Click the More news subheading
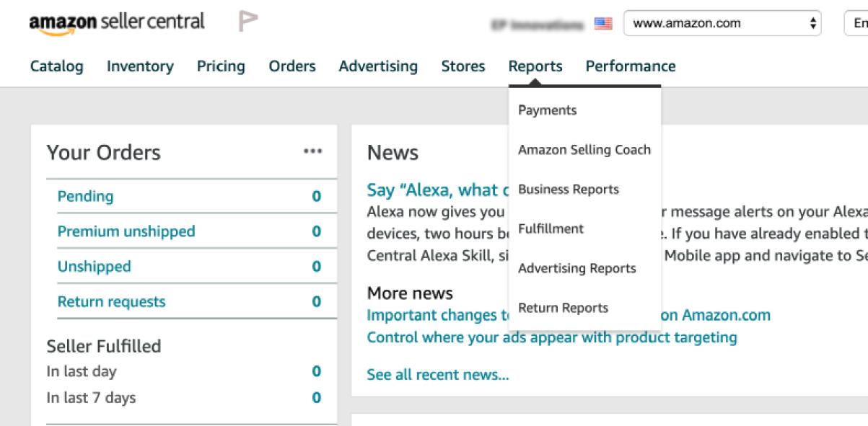The image size is (868, 426). point(410,293)
